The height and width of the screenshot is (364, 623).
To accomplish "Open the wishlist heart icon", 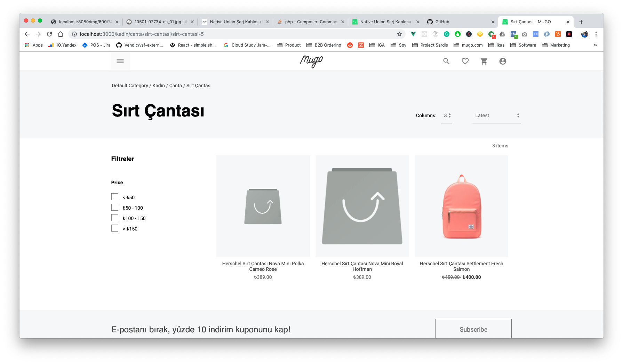I will (x=465, y=61).
